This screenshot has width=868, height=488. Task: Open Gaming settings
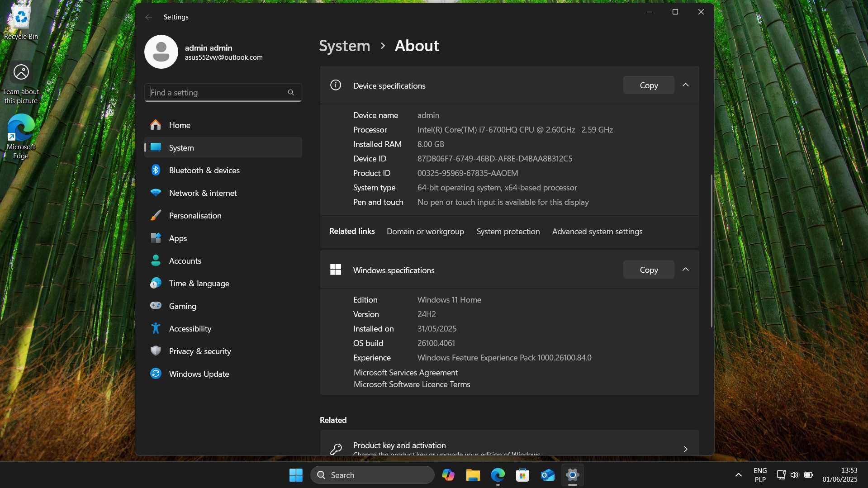[x=223, y=306]
